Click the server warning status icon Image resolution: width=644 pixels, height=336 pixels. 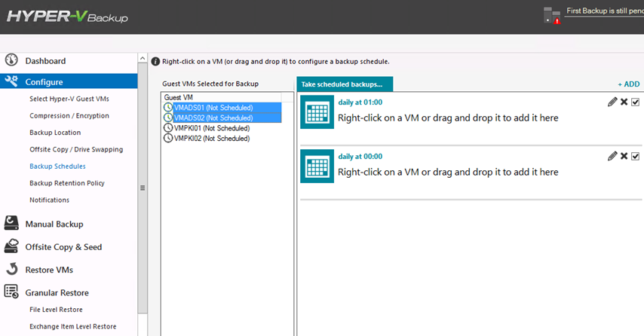click(552, 15)
